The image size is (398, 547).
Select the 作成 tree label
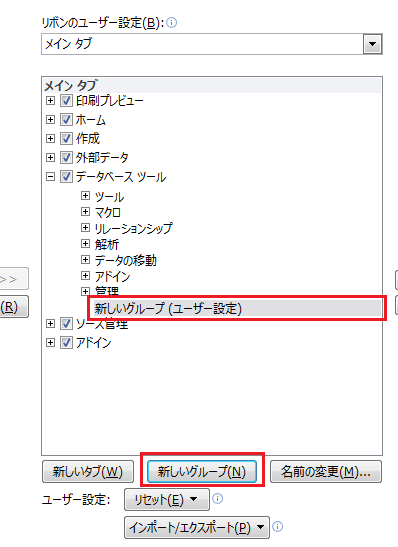pos(88,138)
